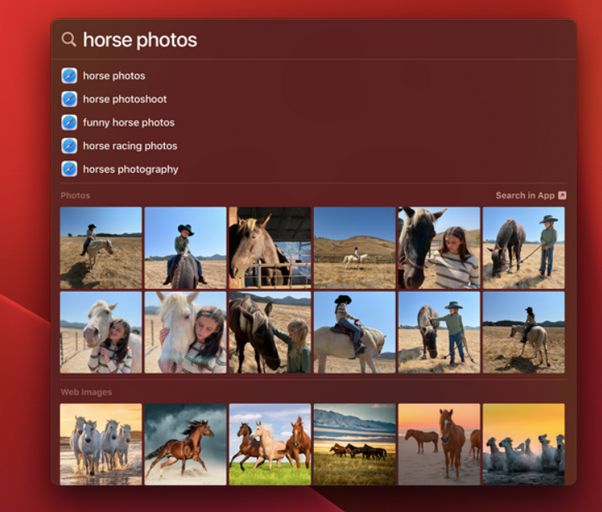Open photo of smiling girl leaning on white horse by fence

101,332
